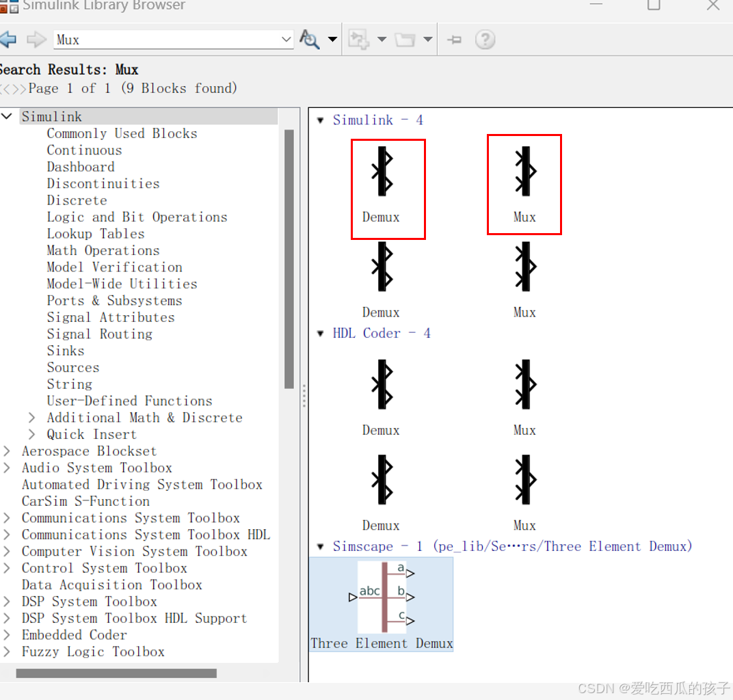Expand Aerospace Blockset in the tree
The image size is (733, 700).
coord(7,451)
